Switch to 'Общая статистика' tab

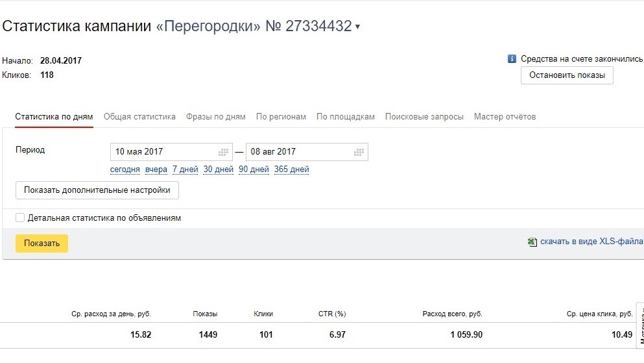139,117
